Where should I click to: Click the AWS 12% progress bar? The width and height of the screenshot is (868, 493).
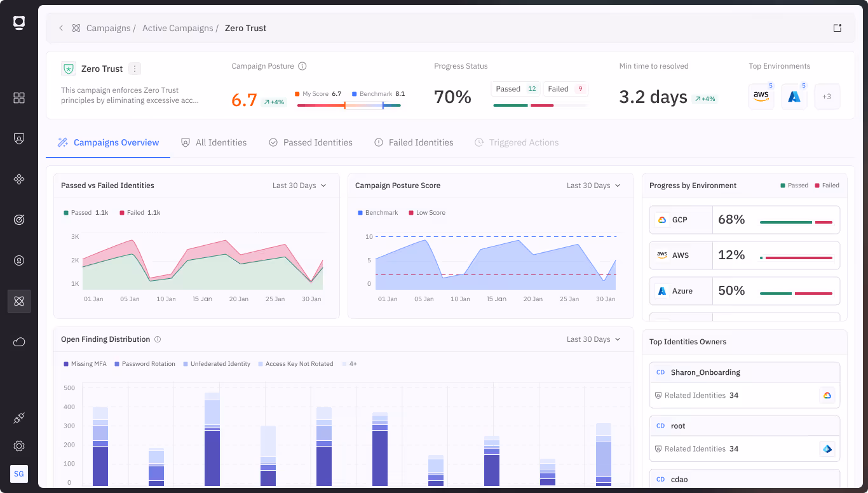796,258
